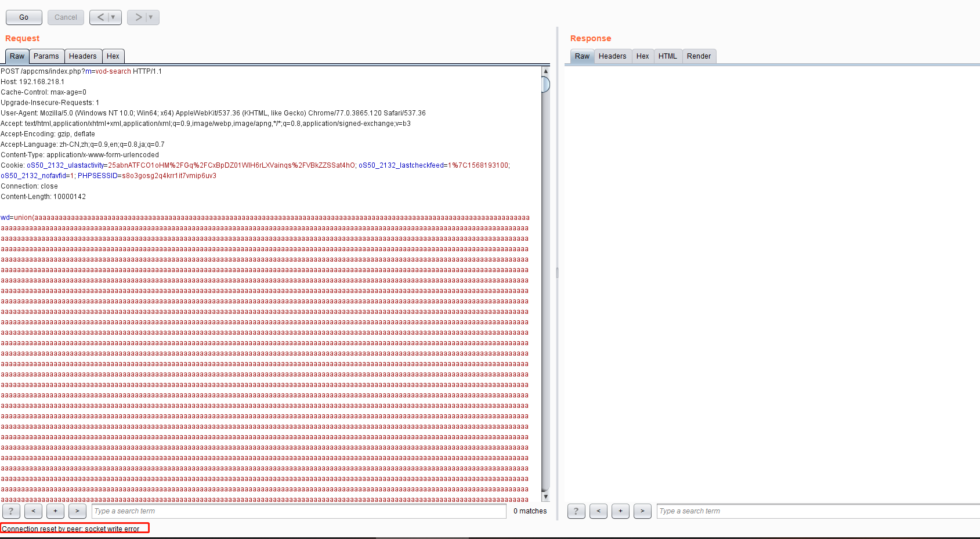
Task: Select the Request Raw tab
Action: click(x=17, y=56)
